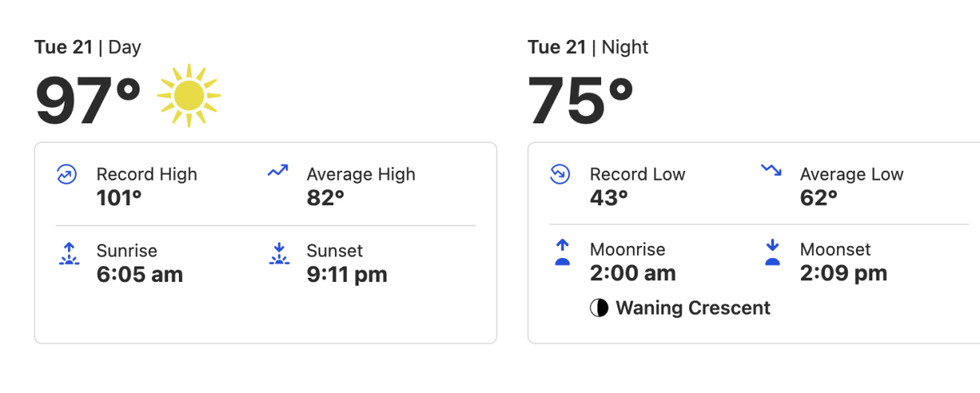The width and height of the screenshot is (980, 393).
Task: Click the Waning Crescent moon phase icon
Action: [599, 308]
